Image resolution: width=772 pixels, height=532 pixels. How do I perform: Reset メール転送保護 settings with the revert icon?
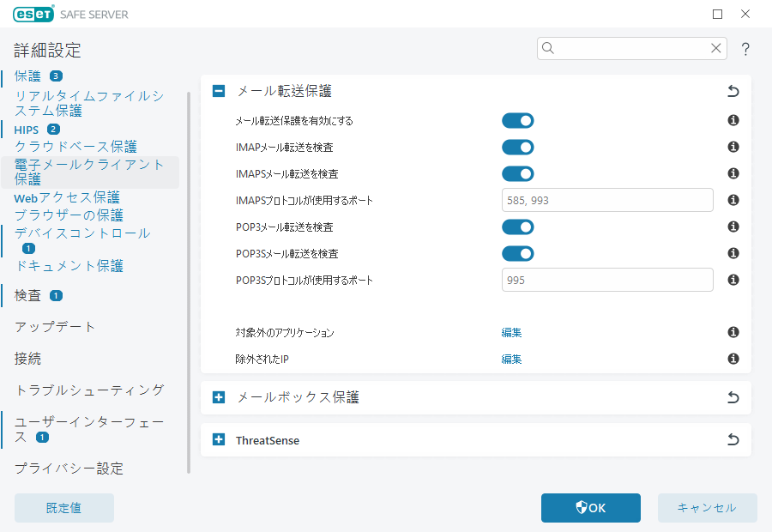733,90
